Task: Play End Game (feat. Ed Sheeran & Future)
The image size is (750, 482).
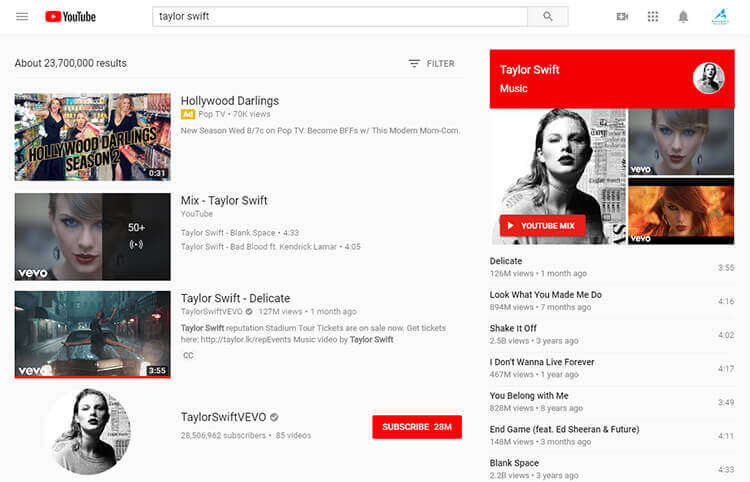Action: coord(612,436)
